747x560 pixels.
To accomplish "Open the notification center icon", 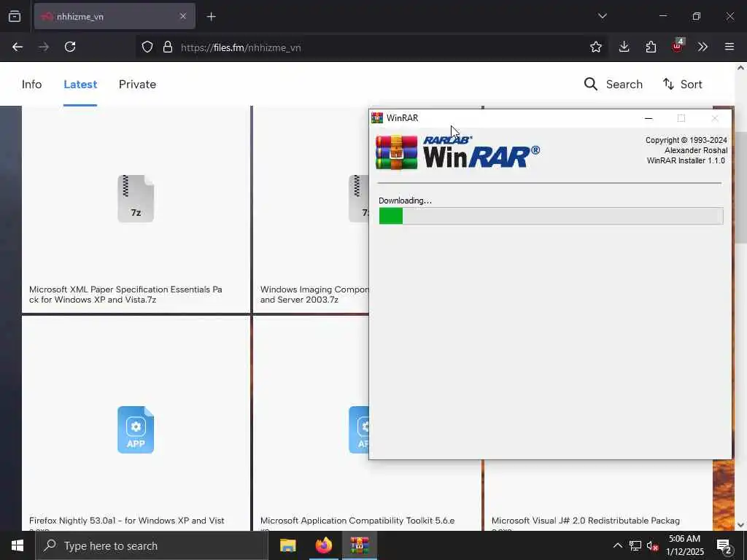I will [x=724, y=547].
